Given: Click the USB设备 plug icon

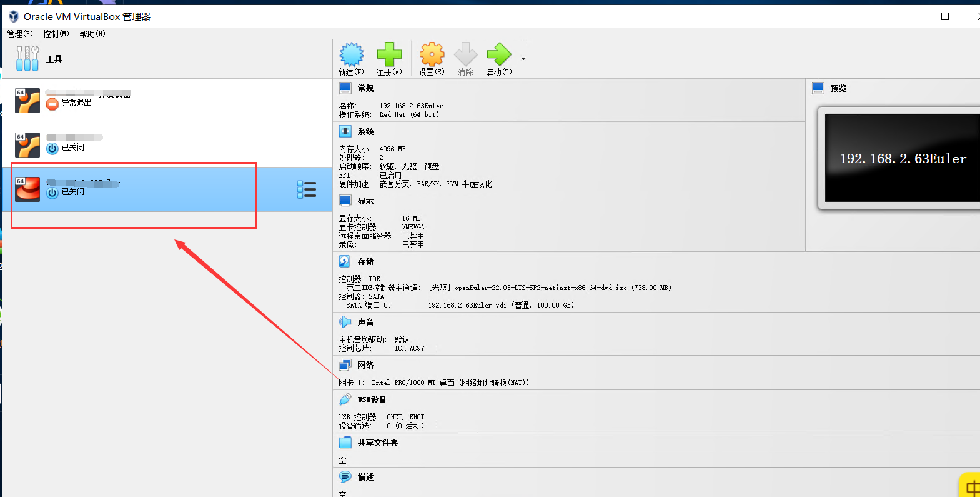Looking at the screenshot, I should 345,399.
